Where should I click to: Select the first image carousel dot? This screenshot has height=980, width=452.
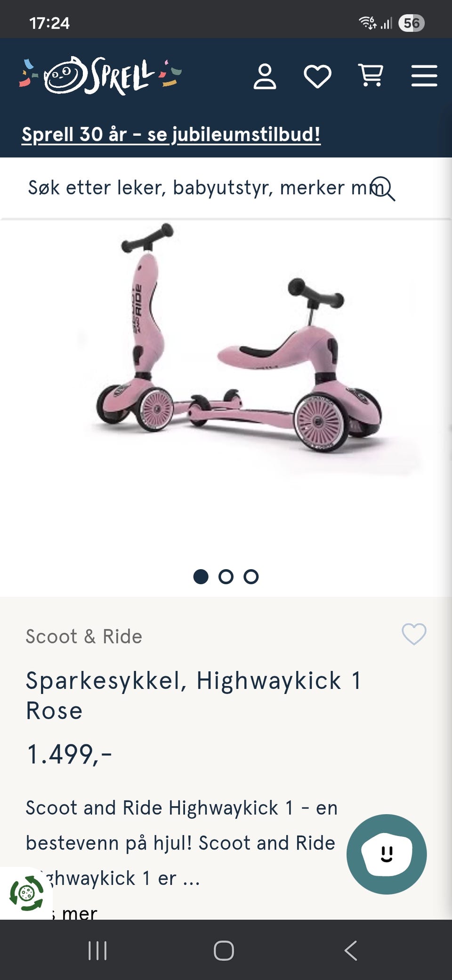pyautogui.click(x=201, y=577)
